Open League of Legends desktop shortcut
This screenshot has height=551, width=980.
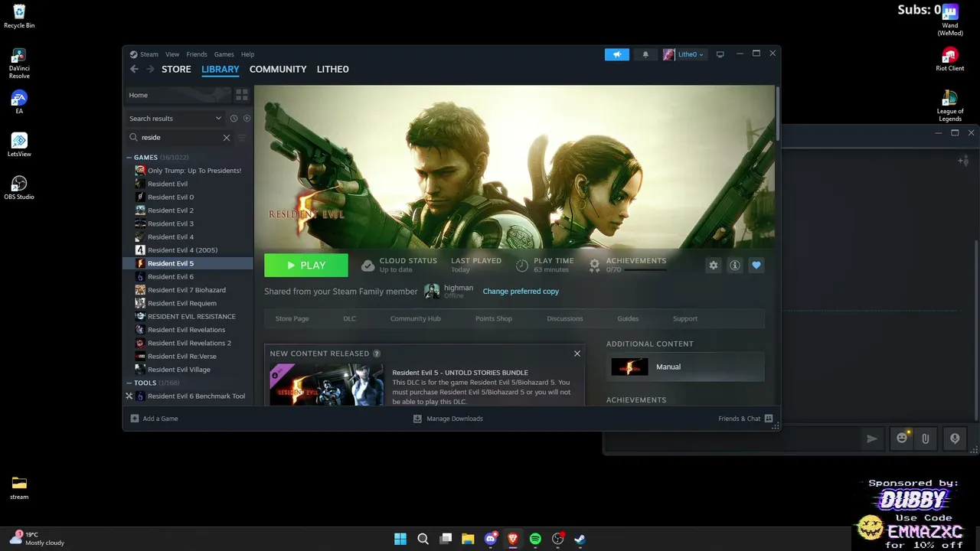950,106
